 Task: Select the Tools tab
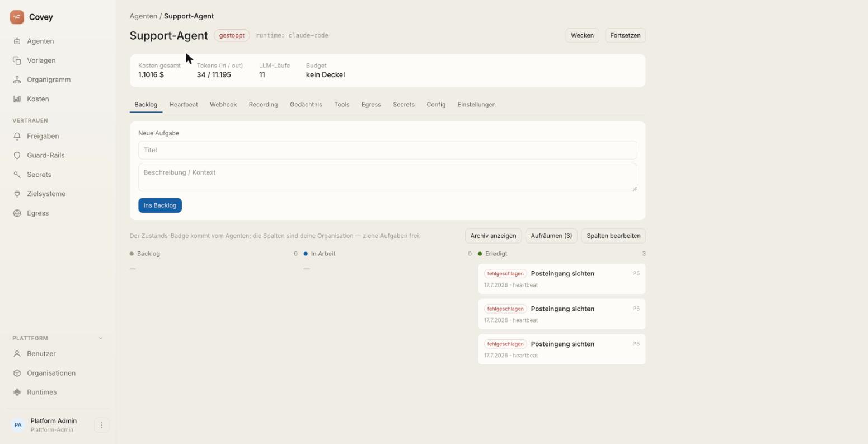pos(342,105)
